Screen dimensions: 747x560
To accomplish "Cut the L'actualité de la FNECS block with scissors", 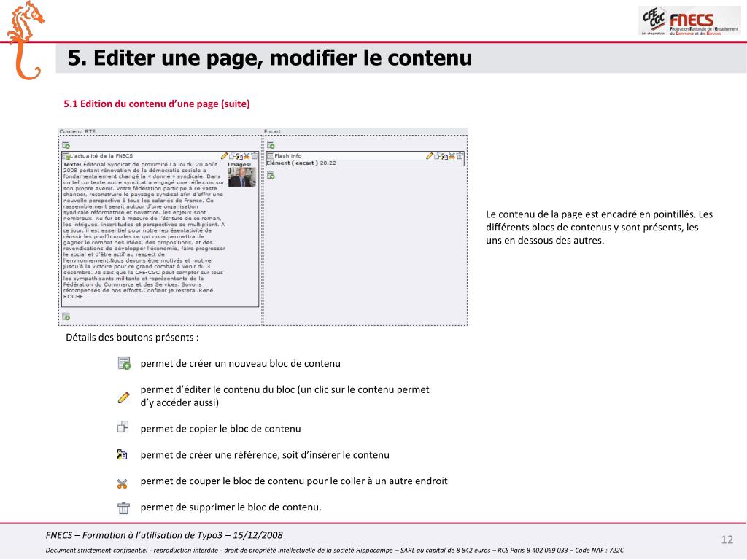I will click(247, 156).
